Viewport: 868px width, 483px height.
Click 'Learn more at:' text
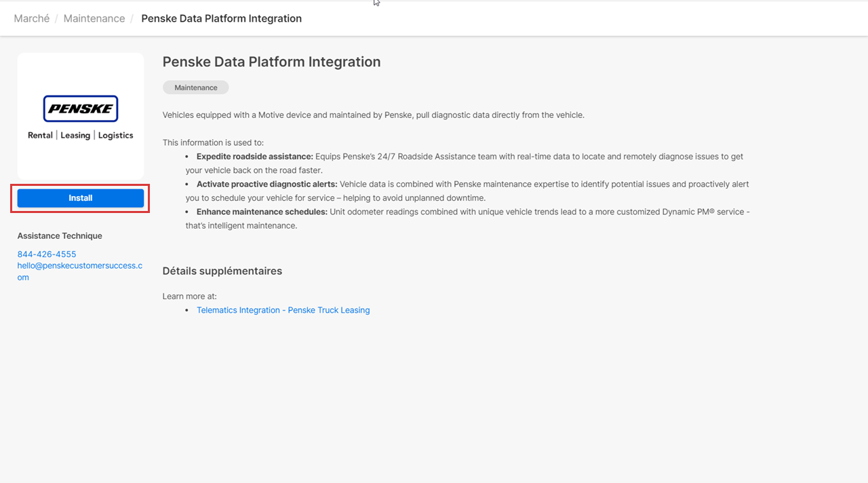click(190, 296)
